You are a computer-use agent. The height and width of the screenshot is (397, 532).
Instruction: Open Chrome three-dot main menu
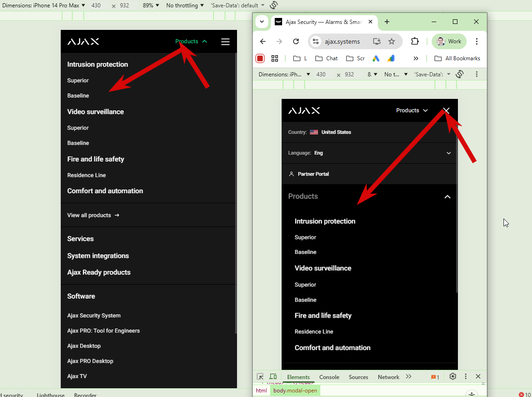click(477, 41)
